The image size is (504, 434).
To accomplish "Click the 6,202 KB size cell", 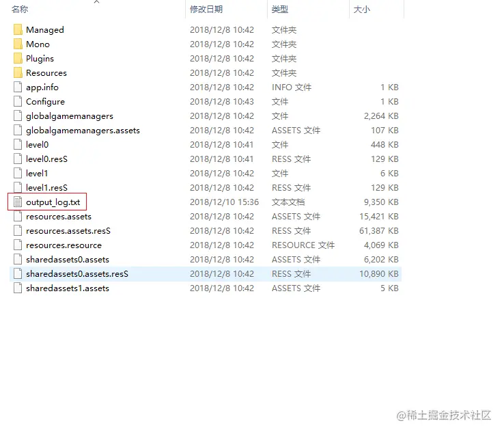I will click(381, 259).
